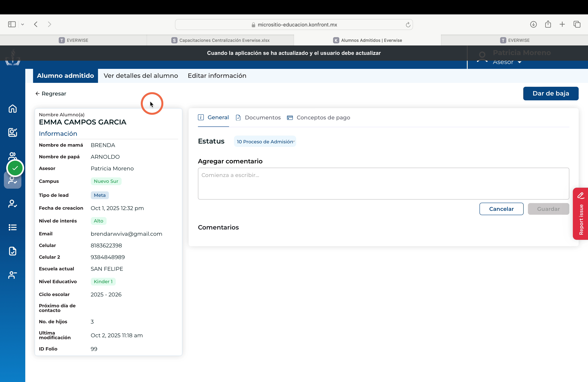Click the Regresar back link
588x382 pixels.
point(51,94)
